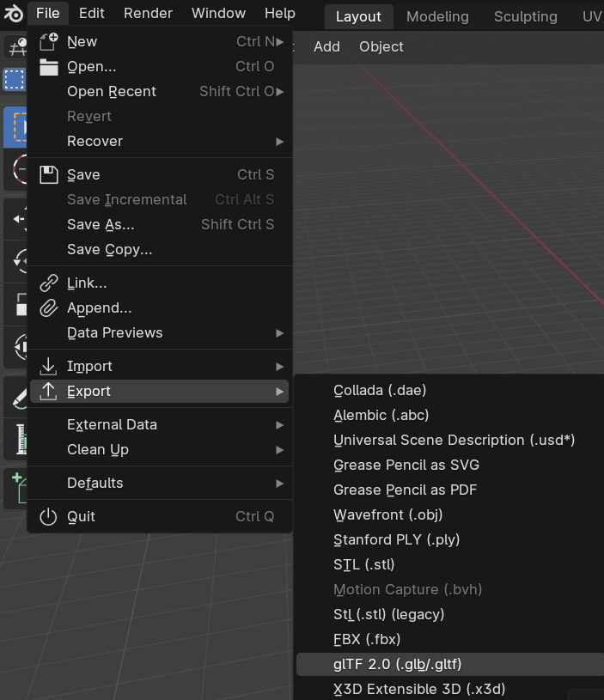Choose Open... from File menu
Screen dimensions: 604x700
tap(159, 67)
